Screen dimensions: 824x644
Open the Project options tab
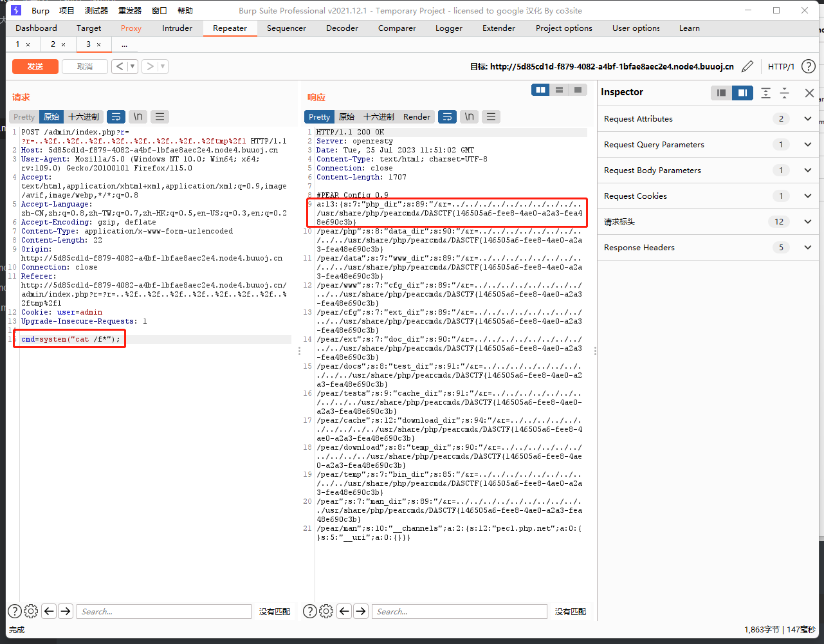click(564, 28)
